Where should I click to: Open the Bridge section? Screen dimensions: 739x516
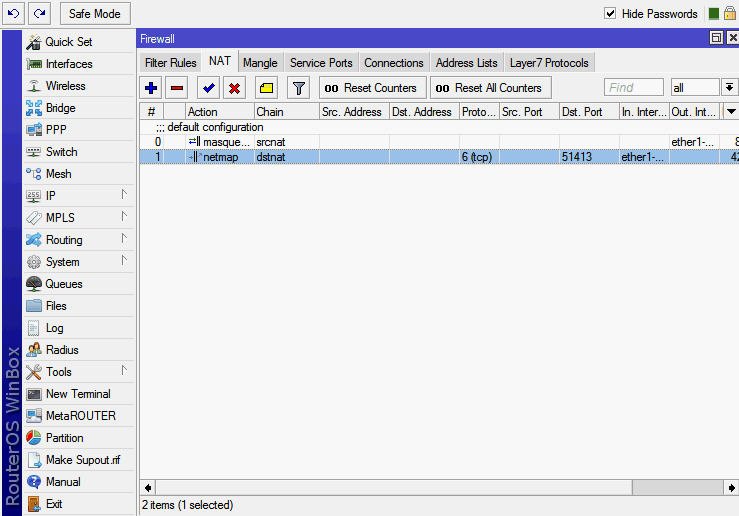pyautogui.click(x=79, y=108)
